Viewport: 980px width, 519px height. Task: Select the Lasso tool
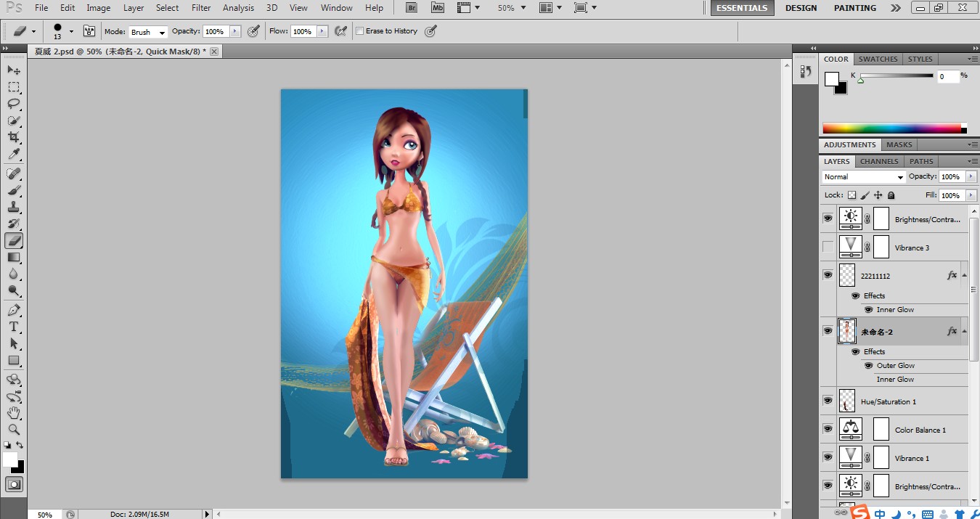(x=14, y=104)
